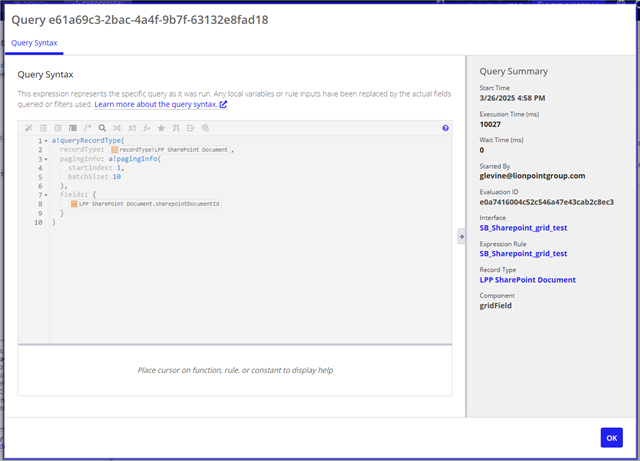Open search with the magnifying glass icon
The width and height of the screenshot is (640, 461).
[102, 128]
